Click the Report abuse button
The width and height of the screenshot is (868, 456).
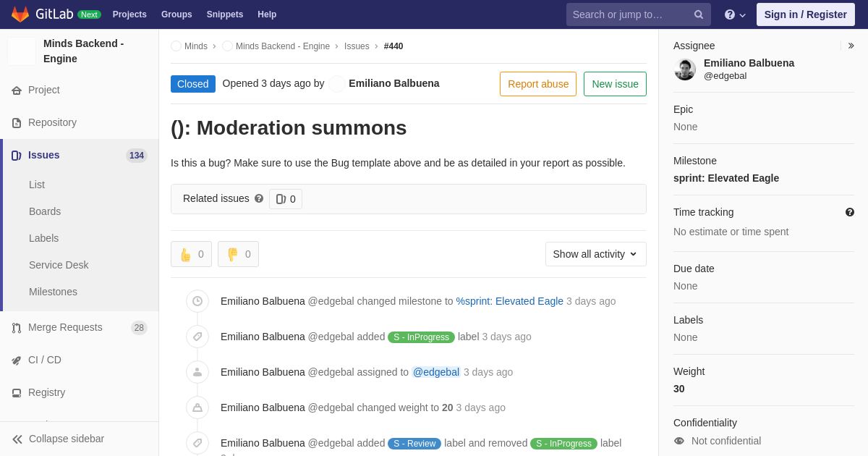[x=538, y=84]
